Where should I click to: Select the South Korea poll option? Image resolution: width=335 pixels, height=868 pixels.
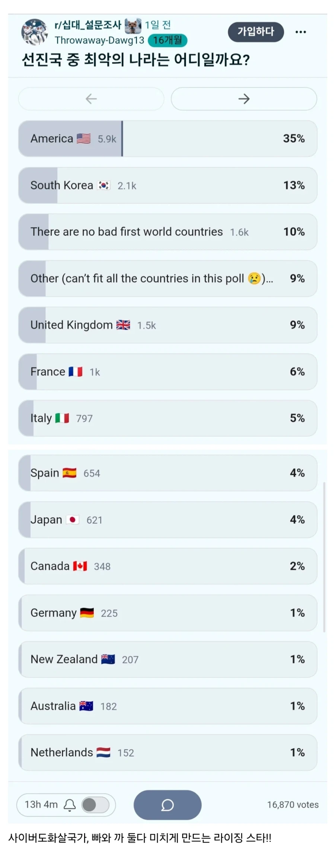(167, 185)
